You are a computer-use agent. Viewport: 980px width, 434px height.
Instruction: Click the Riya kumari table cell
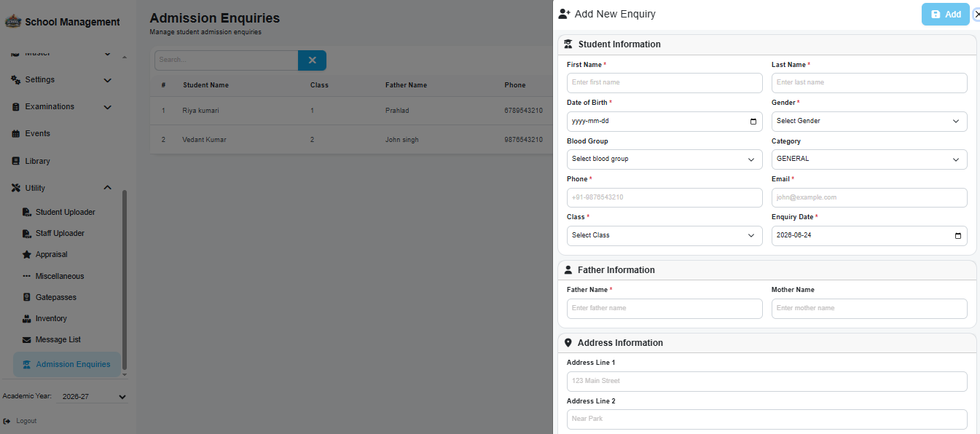tap(200, 111)
